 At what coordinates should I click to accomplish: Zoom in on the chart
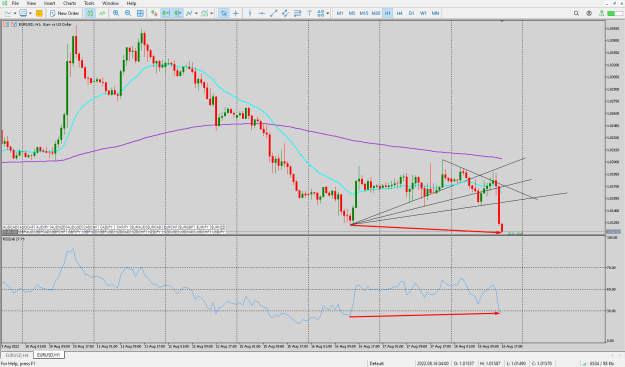[x=116, y=13]
